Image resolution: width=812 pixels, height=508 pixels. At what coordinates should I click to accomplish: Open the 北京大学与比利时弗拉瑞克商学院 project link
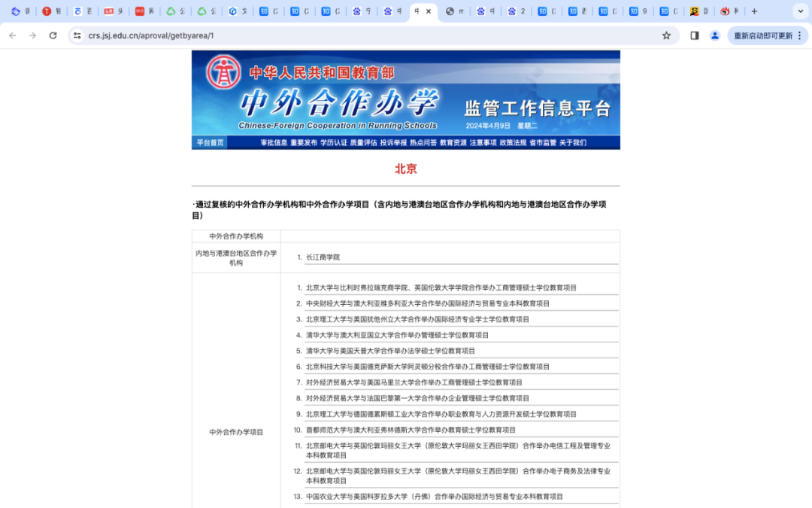point(441,287)
